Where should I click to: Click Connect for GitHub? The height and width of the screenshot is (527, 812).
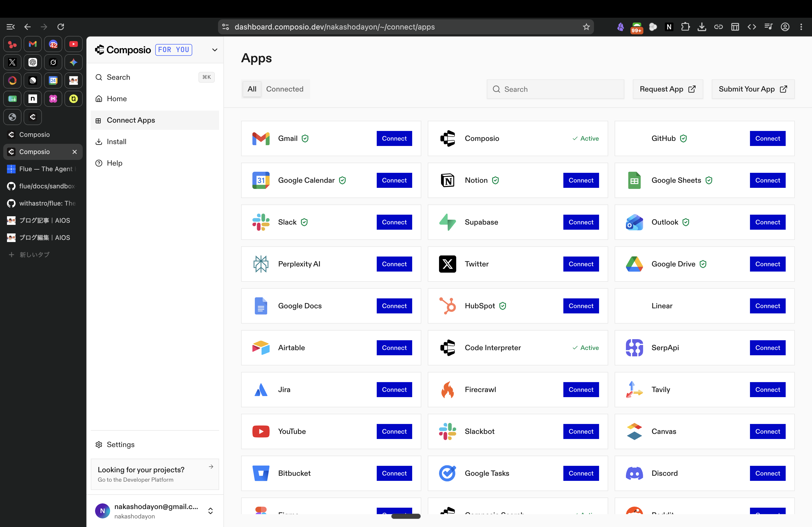point(767,138)
